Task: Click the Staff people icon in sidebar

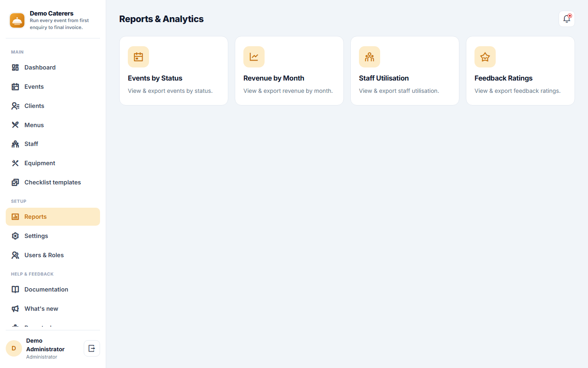Action: click(x=15, y=144)
